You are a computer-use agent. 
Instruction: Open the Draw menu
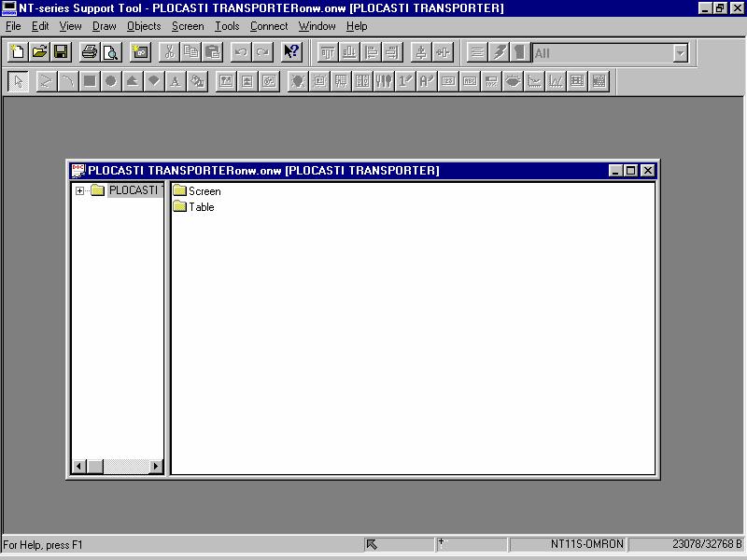point(104,26)
